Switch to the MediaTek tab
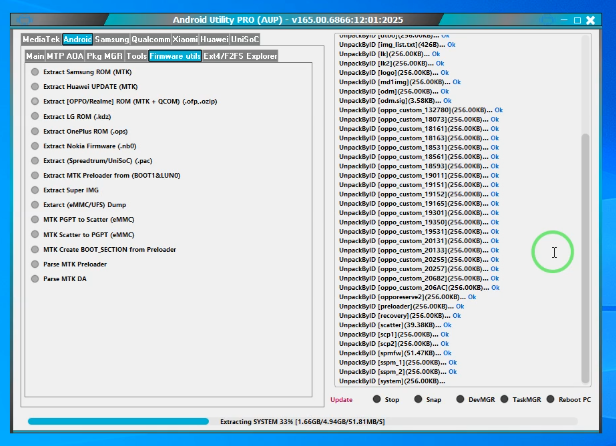The width and height of the screenshot is (616, 446). [41, 39]
